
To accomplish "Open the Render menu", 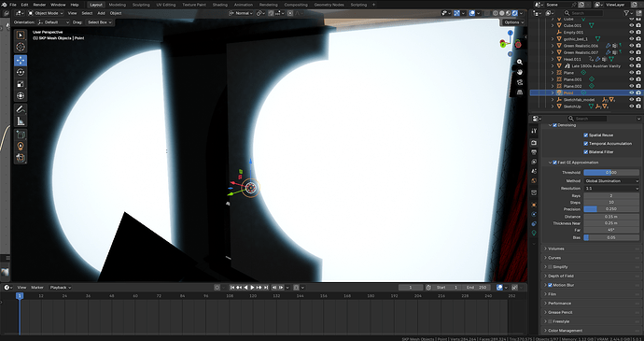I will [39, 5].
